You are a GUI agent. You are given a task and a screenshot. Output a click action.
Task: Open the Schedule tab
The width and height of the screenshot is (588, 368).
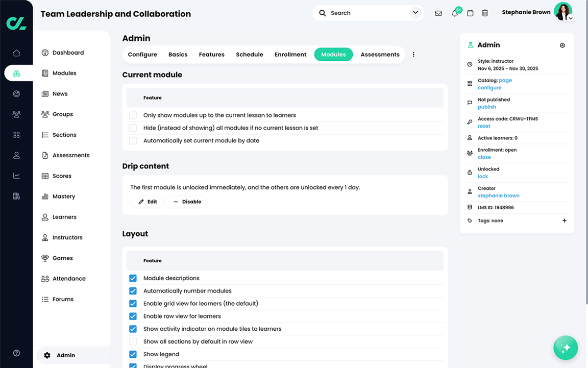point(249,54)
